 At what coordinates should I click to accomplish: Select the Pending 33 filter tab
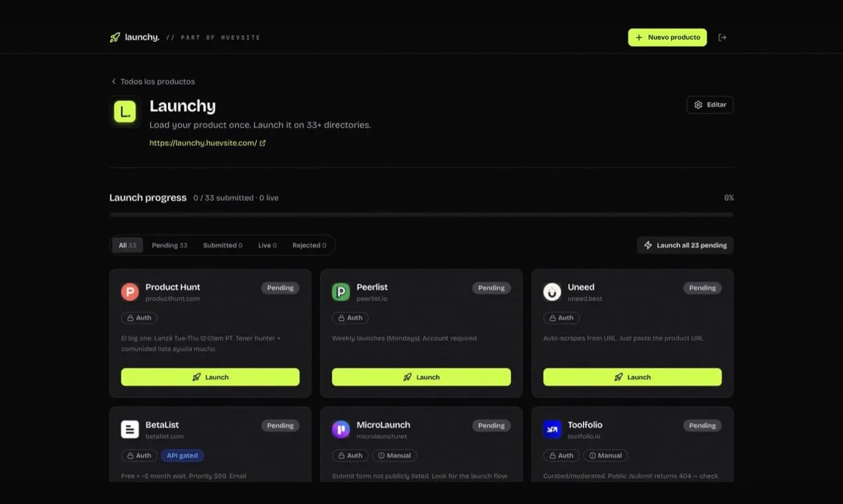click(x=169, y=245)
